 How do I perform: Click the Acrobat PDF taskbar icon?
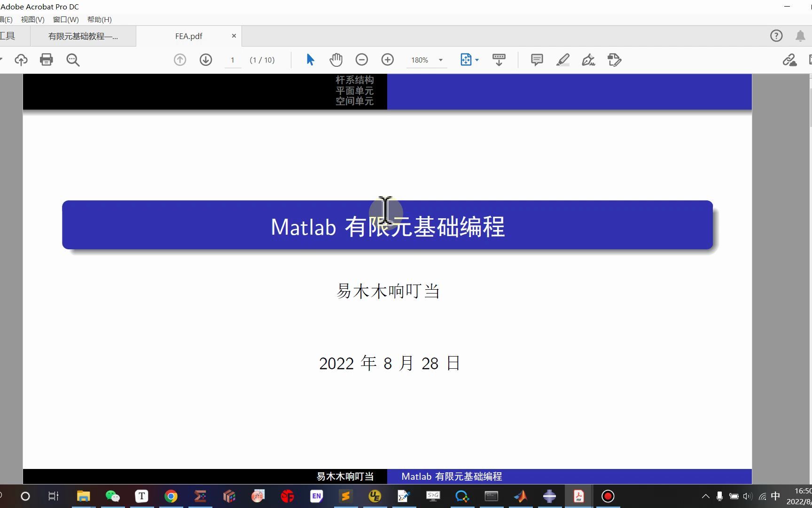point(578,496)
